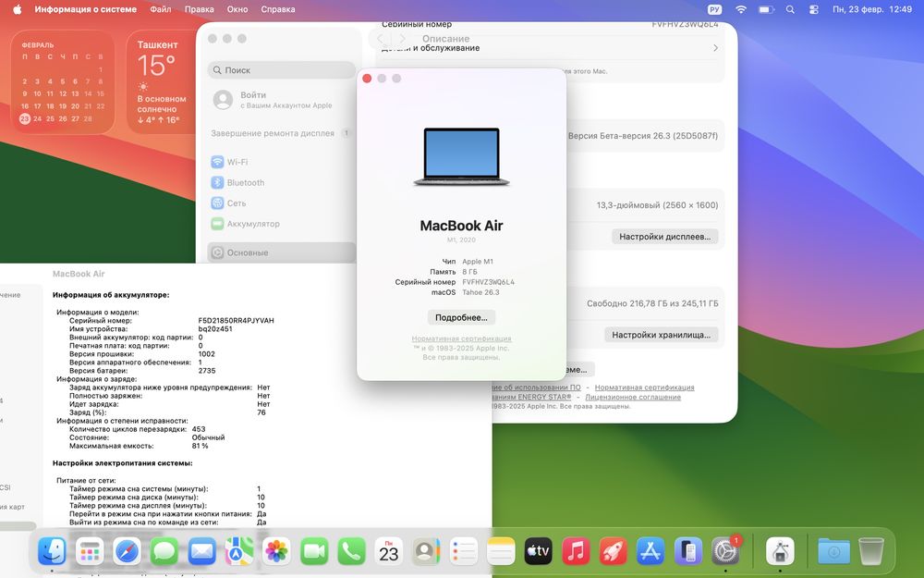This screenshot has height=578, width=924.
Task: Open Spotlight search in menu bar
Action: 790,9
